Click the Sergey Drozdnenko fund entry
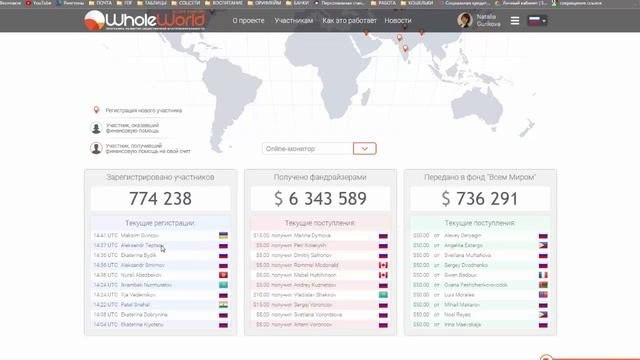640x360 pixels. coord(480,265)
